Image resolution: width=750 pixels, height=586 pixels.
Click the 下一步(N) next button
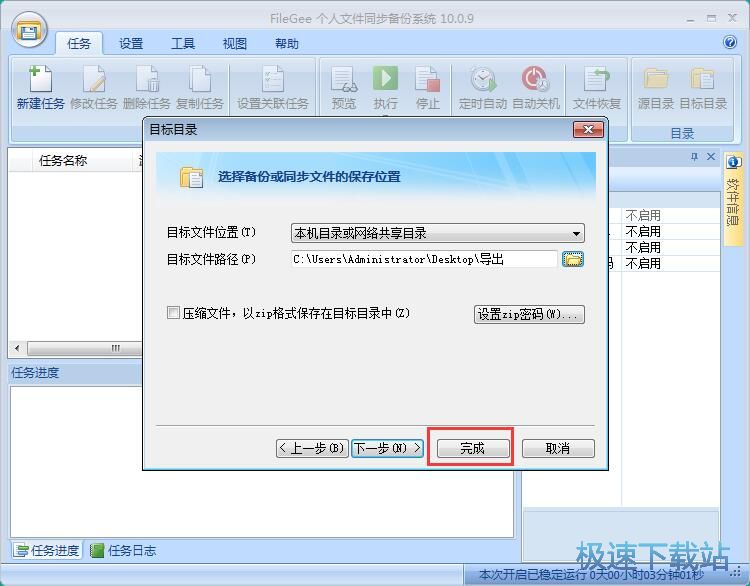[387, 448]
